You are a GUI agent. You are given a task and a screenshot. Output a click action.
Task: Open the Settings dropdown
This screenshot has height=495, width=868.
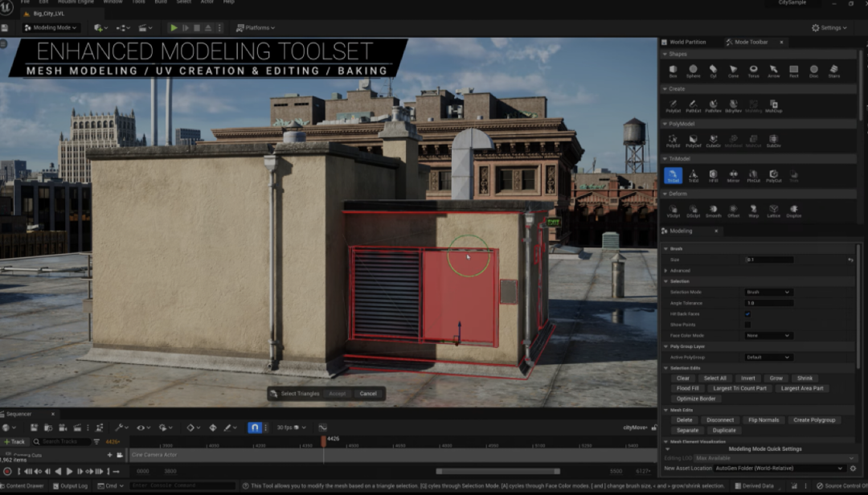click(x=829, y=27)
